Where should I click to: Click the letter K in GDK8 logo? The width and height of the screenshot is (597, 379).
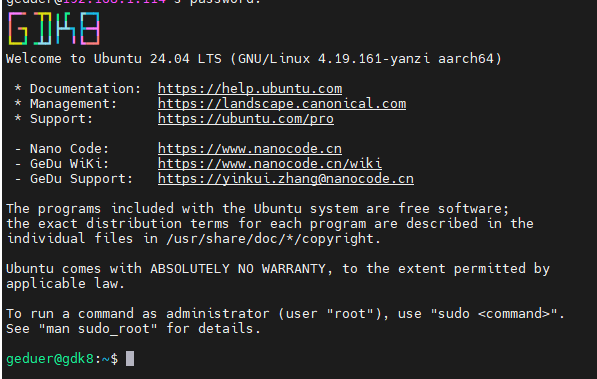66,29
